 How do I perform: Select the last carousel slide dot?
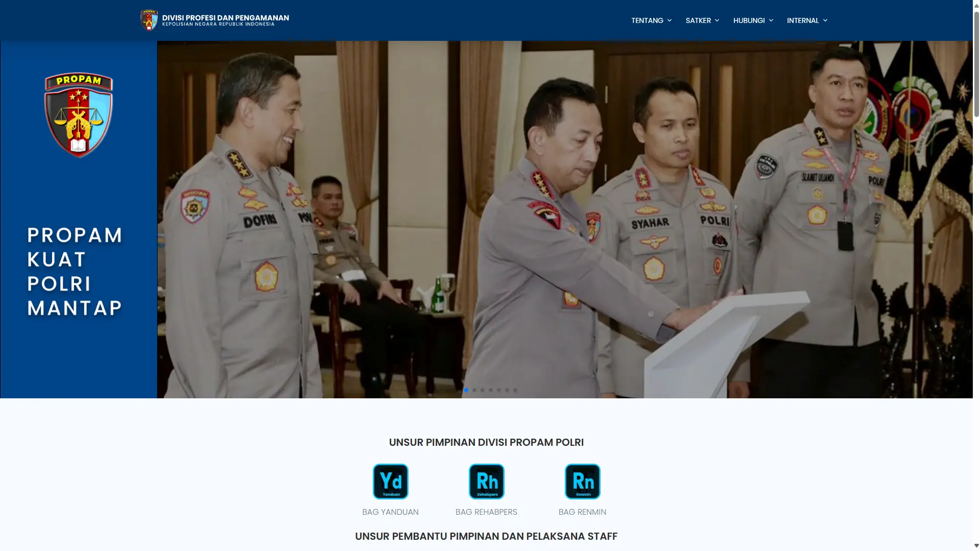(x=515, y=390)
